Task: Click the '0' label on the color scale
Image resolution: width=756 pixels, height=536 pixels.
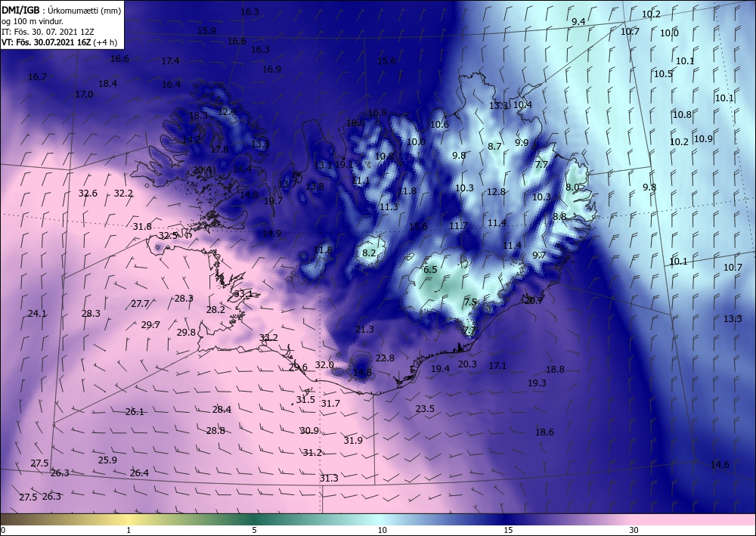Action: (3, 530)
